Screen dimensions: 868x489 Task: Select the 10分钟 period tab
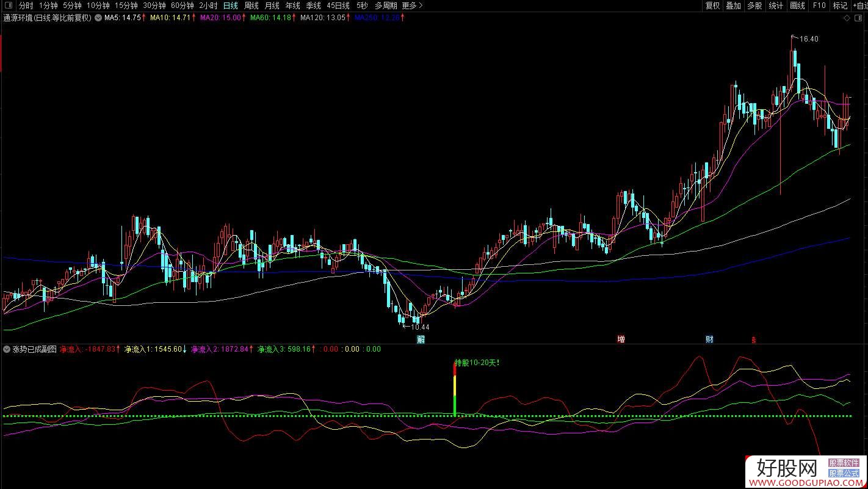(98, 5)
